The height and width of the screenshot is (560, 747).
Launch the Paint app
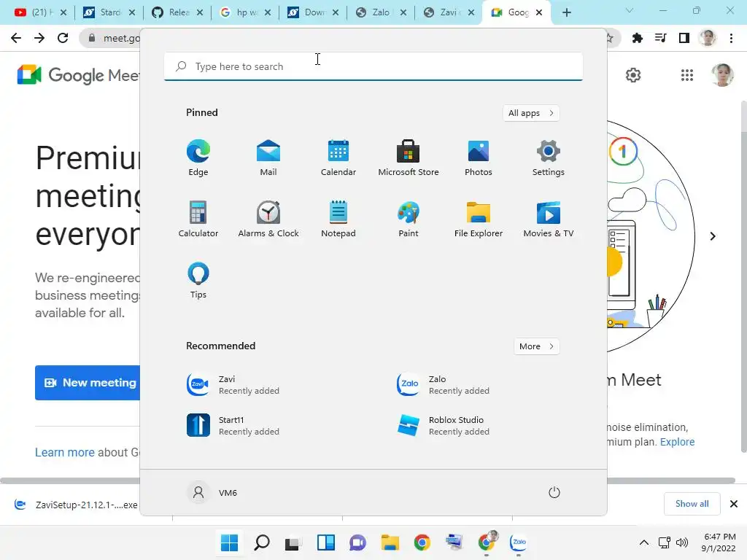click(409, 219)
